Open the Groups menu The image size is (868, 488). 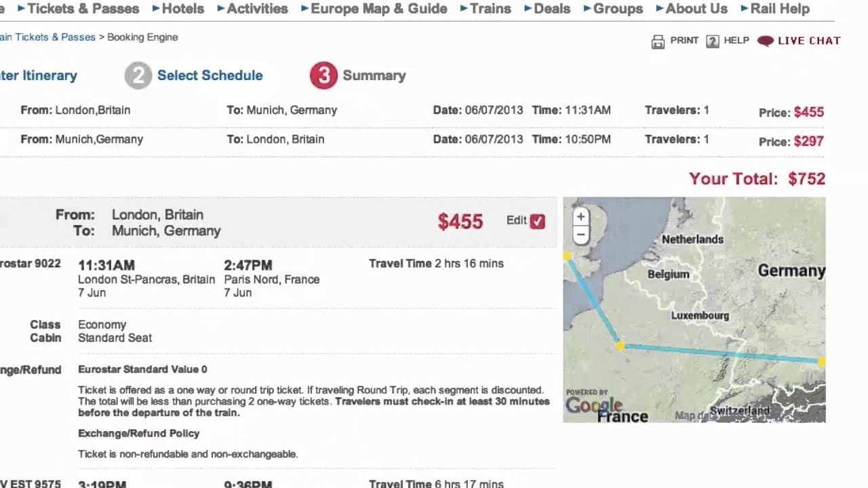click(x=618, y=9)
